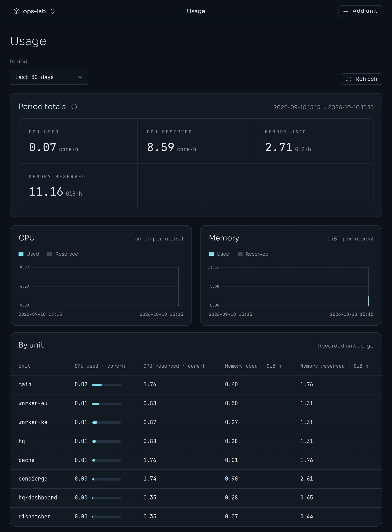This screenshot has height=532, width=392.
Task: Click the main unit row name
Action: coord(25,384)
